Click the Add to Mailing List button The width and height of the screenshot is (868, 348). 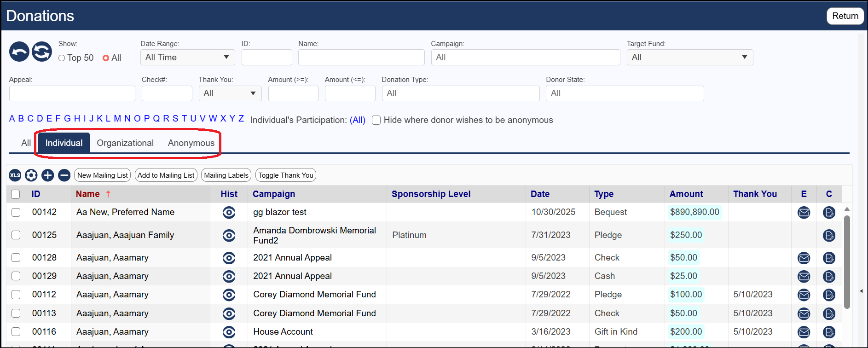point(166,175)
